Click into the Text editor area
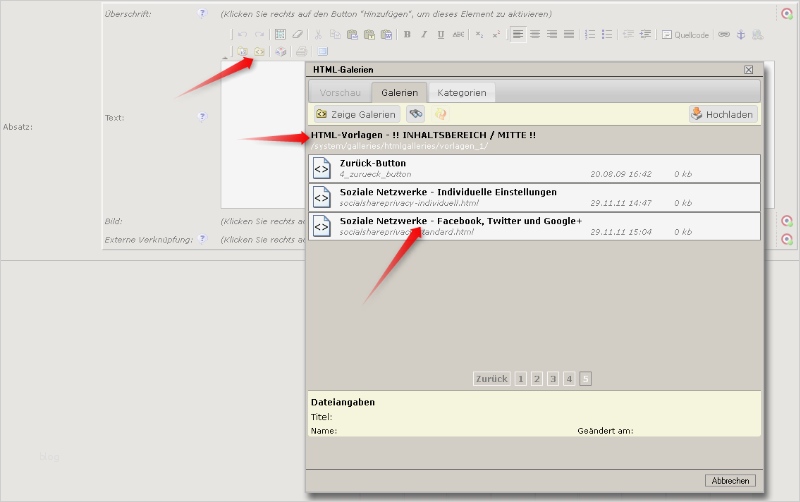Screen dimensions: 800x502 pos(263,135)
